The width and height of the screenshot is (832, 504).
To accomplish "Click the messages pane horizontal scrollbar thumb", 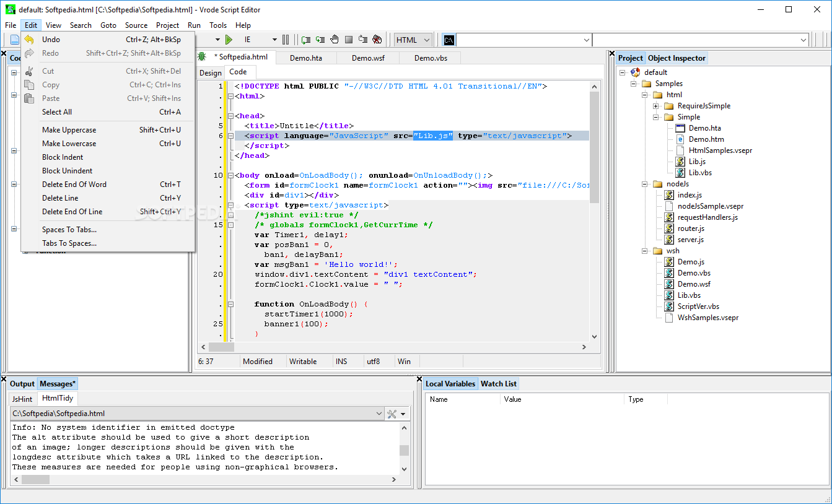I will (36, 479).
